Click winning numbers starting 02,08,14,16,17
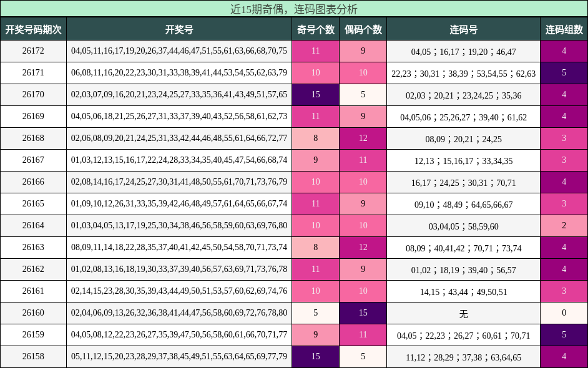This screenshot has width=588, height=368. (x=179, y=182)
